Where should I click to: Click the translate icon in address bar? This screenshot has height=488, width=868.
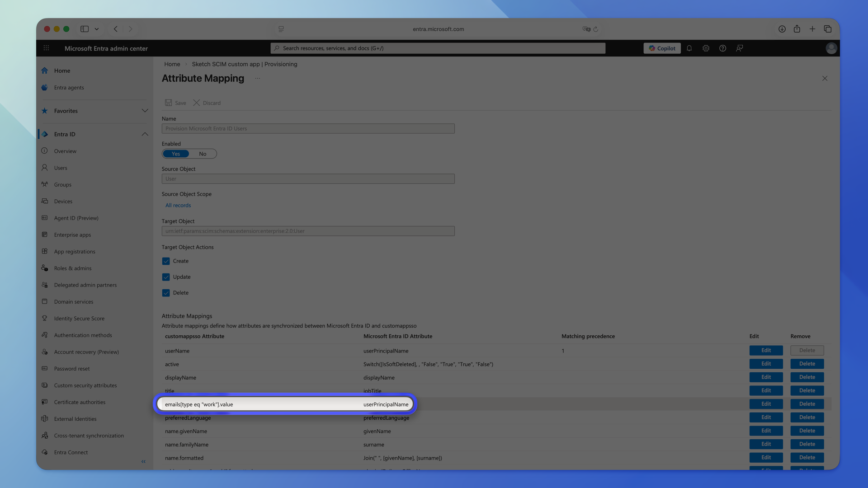click(586, 29)
